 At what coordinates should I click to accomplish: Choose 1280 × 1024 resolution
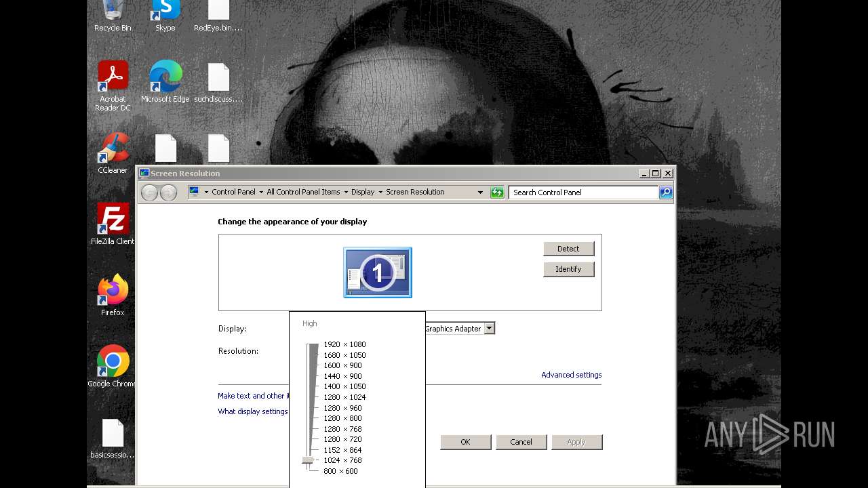[344, 397]
